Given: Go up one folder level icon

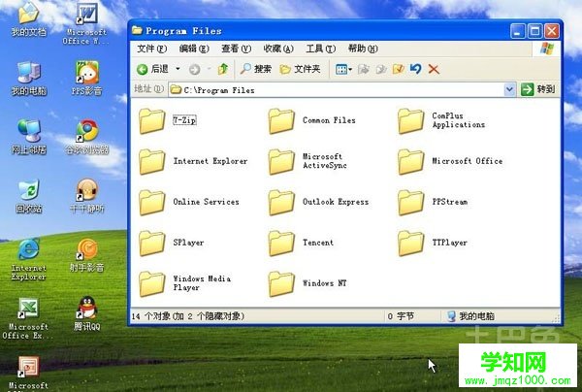Looking at the screenshot, I should [x=223, y=69].
